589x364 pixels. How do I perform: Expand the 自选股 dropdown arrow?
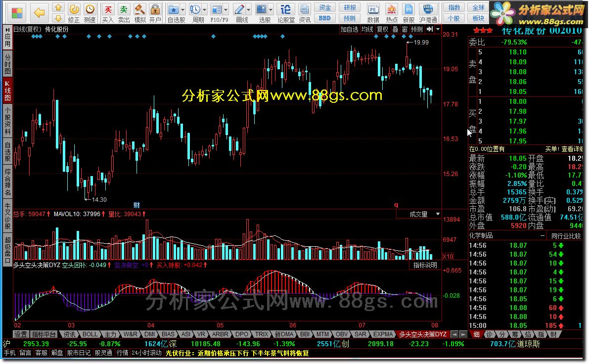click(x=183, y=10)
